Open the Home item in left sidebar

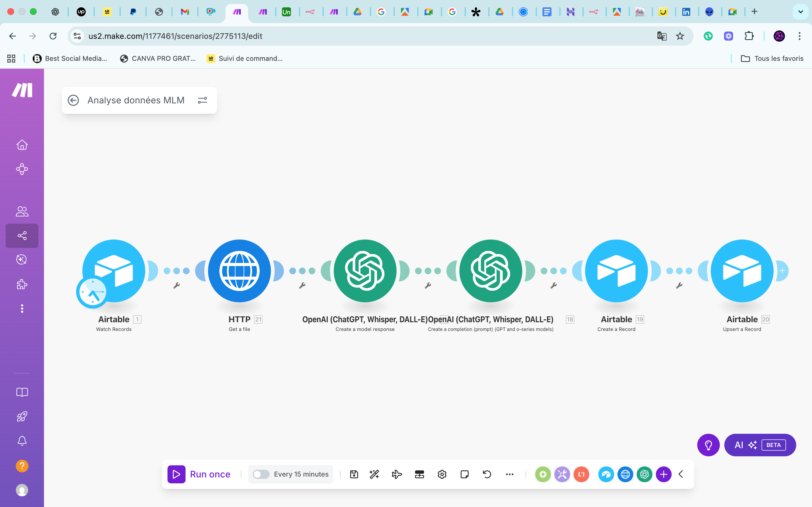[22, 145]
